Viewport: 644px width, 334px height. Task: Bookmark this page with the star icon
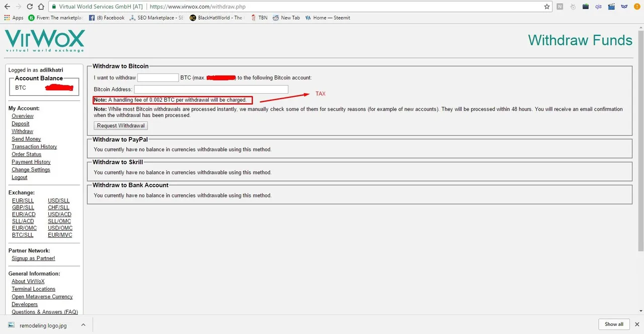point(547,7)
